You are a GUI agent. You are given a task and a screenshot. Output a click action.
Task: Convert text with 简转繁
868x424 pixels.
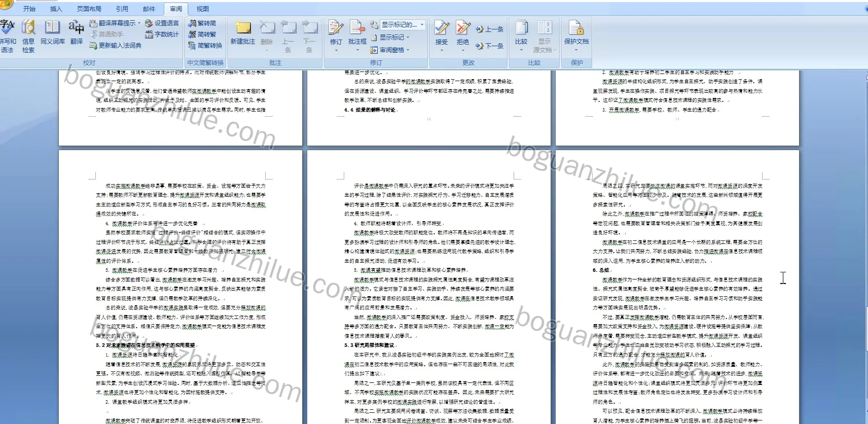(202, 34)
